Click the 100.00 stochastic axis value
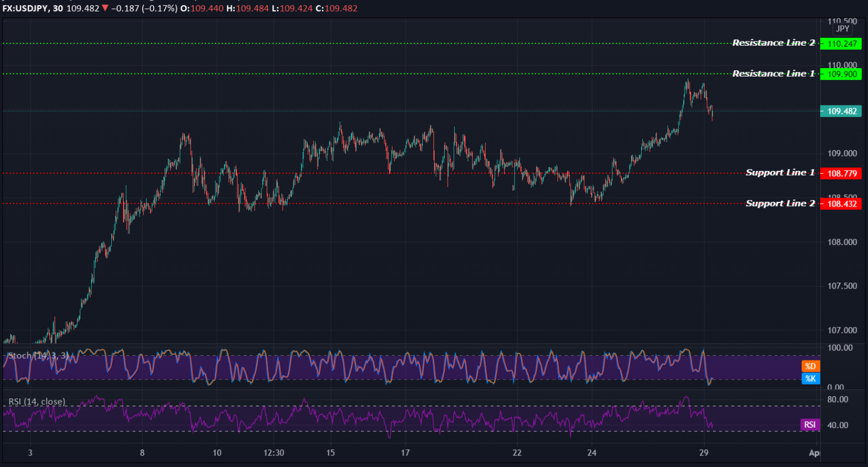 pos(840,348)
